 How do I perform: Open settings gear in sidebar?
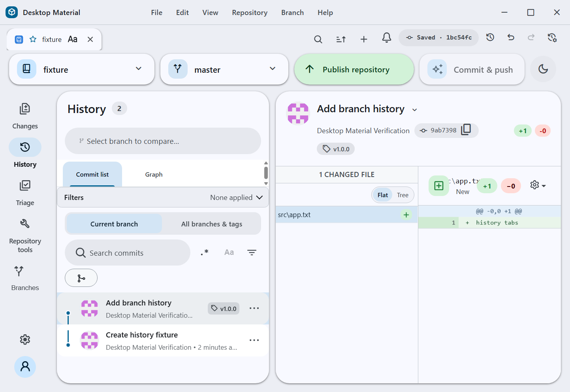point(25,339)
